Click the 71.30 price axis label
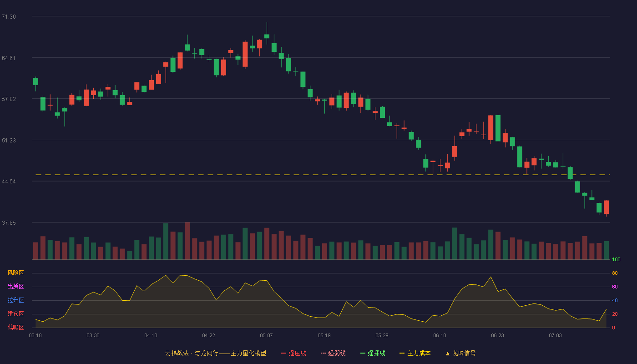The image size is (637, 364). tap(9, 17)
